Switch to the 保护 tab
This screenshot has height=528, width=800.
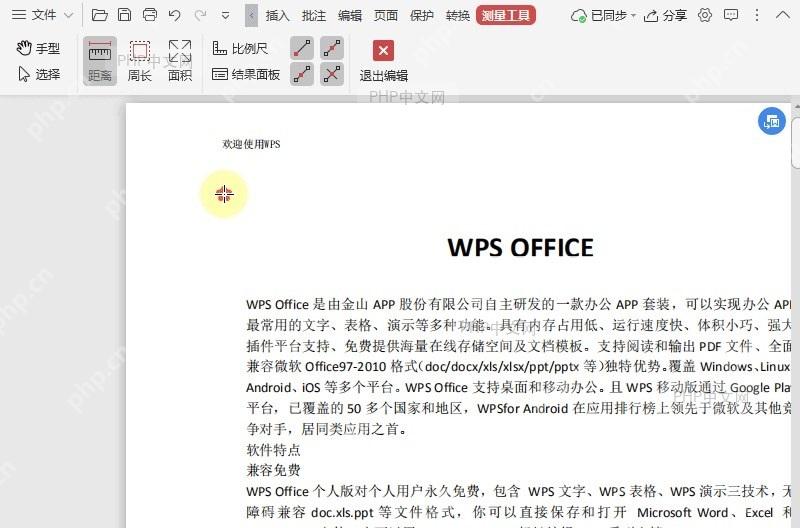422,16
